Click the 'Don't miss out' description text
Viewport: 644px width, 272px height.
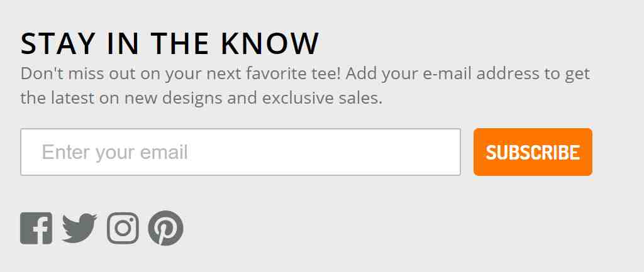tap(305, 85)
